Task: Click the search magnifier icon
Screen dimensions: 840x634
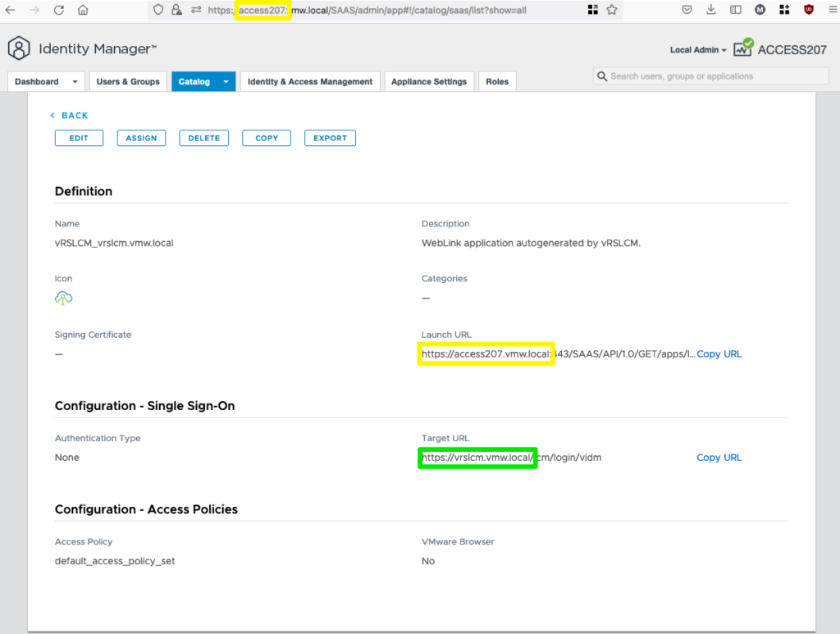Action: point(602,76)
